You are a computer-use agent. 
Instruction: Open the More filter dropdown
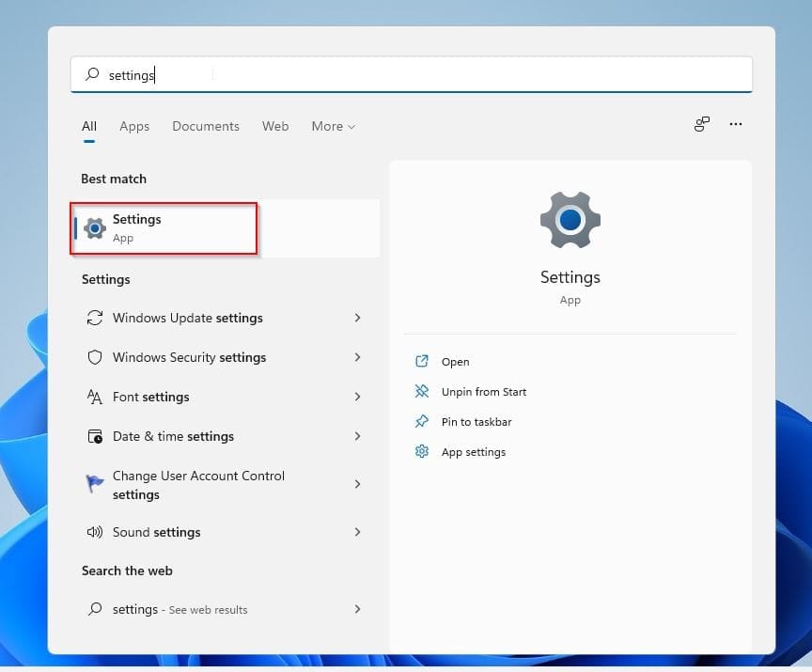click(x=333, y=126)
